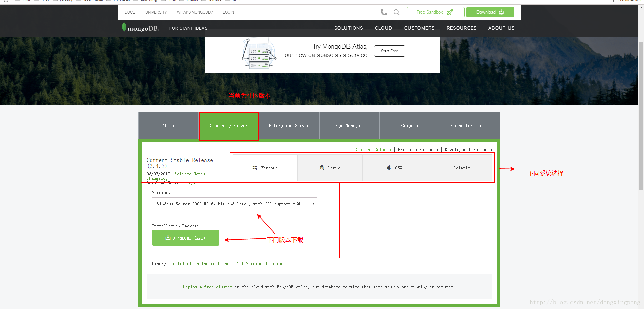
Task: Click the rocket icon on Free Sandbox
Action: point(450,12)
